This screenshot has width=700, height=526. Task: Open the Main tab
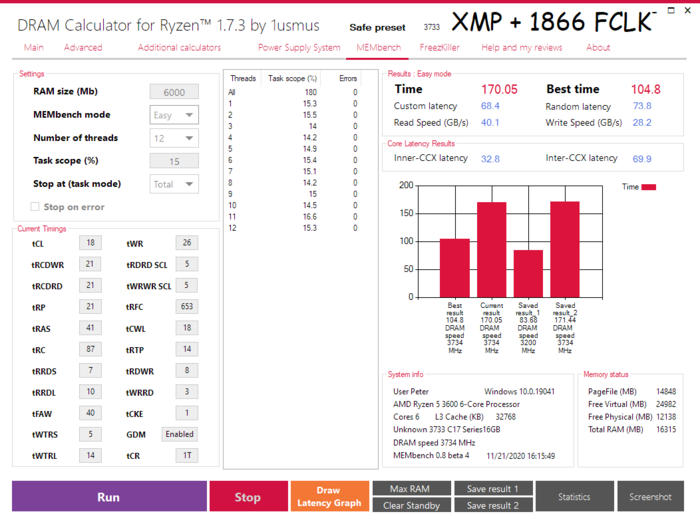click(x=34, y=47)
